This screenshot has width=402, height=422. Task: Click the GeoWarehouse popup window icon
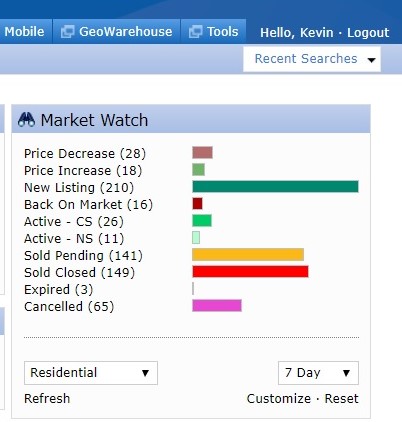(x=67, y=32)
